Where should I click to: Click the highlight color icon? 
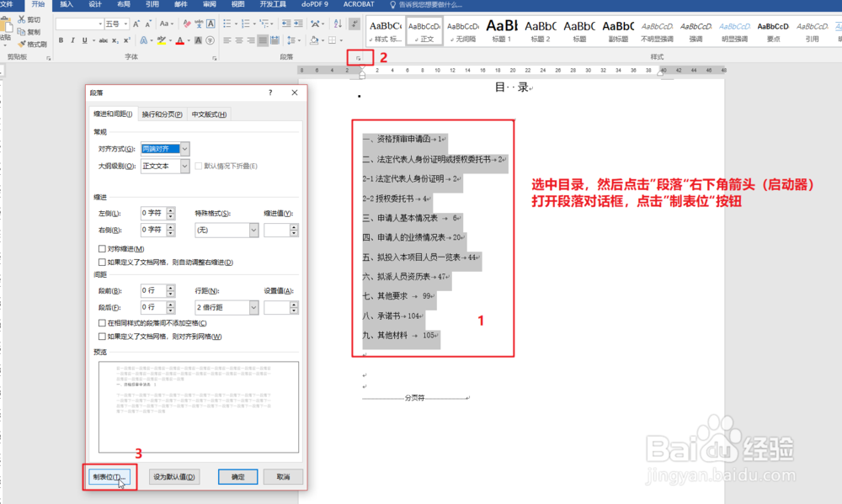tap(163, 40)
